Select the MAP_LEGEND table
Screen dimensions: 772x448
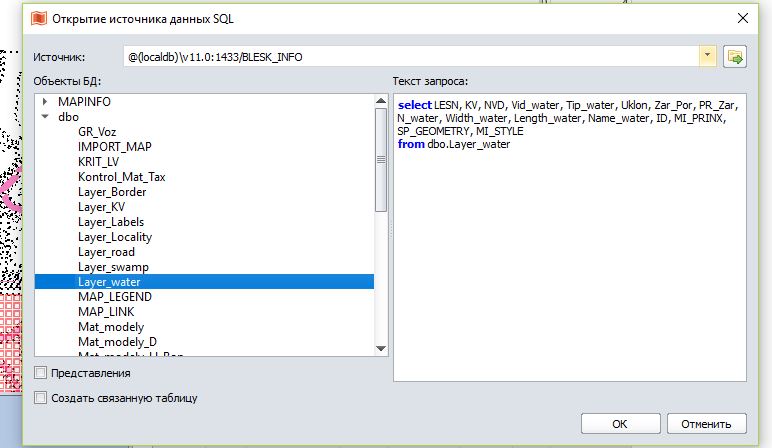[114, 297]
